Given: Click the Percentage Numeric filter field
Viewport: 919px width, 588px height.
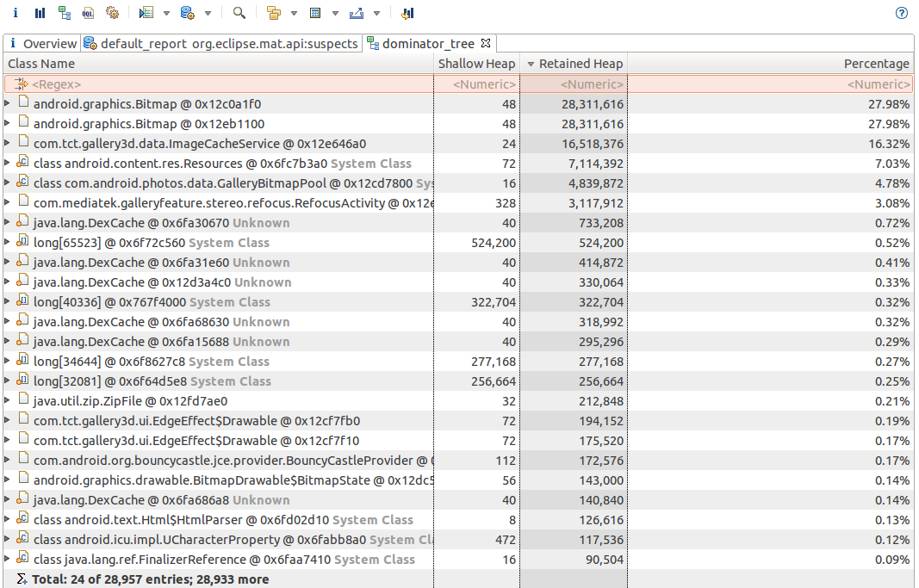Looking at the screenshot, I should [x=878, y=84].
